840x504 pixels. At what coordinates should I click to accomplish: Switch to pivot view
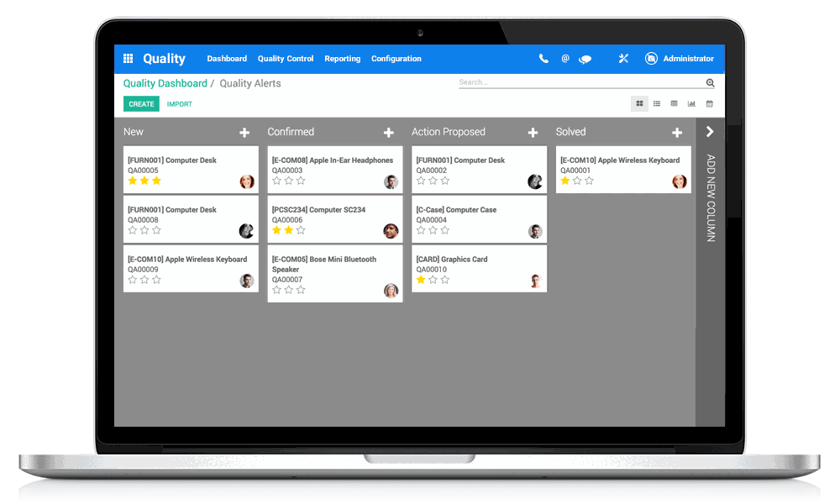674,103
